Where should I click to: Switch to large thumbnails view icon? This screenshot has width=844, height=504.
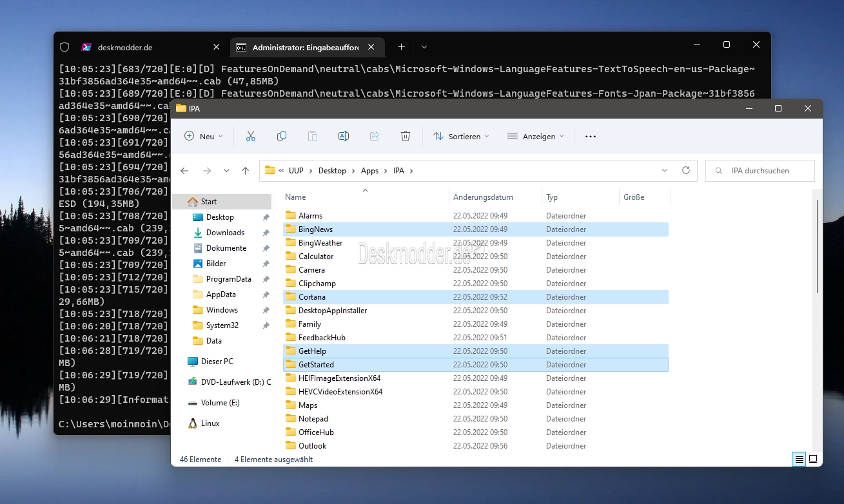[x=813, y=460]
